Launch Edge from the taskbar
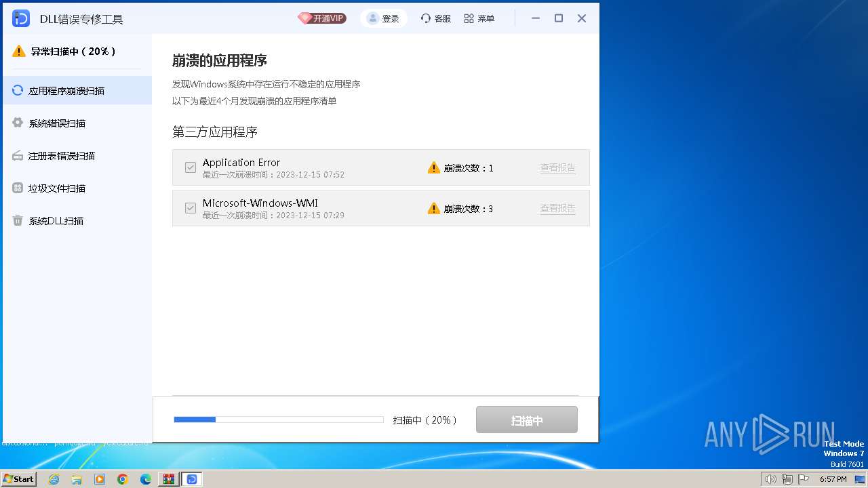868x488 pixels. tap(146, 479)
